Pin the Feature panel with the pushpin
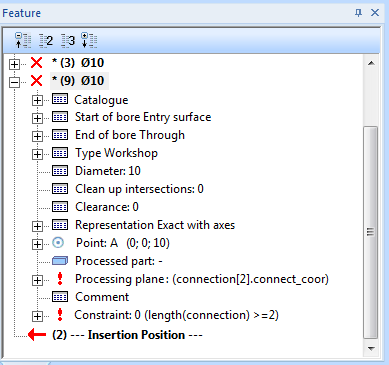 point(358,13)
